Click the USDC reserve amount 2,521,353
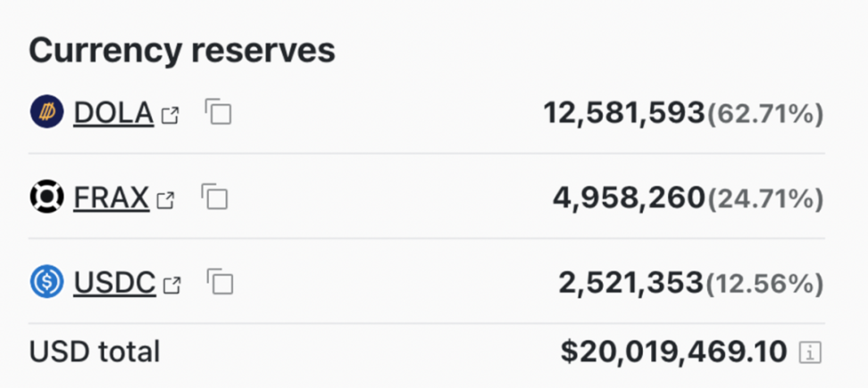Screen dimensions: 868x388 coord(630,283)
